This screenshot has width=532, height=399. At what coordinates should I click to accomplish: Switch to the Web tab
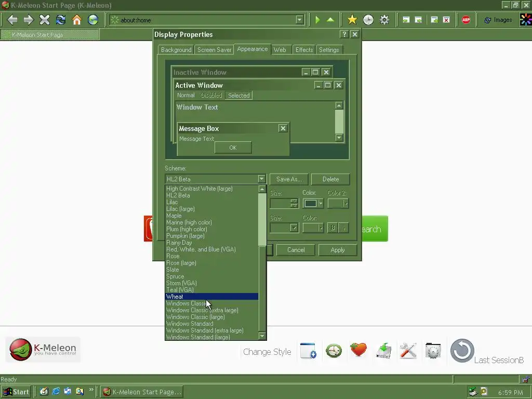[x=280, y=50]
